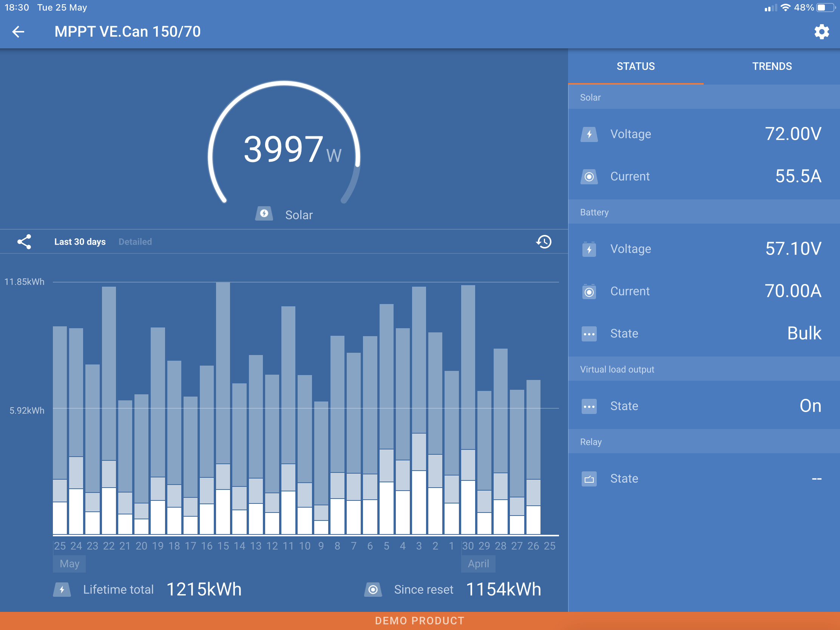Click the Relay section header
Image resolution: width=840 pixels, height=630 pixels.
pos(704,442)
